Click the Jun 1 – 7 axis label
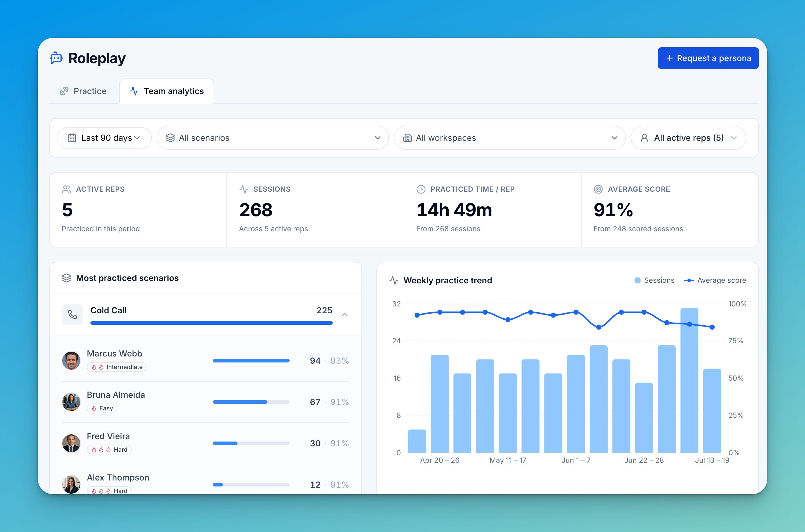Screen dimensions: 805x532 click(576, 460)
